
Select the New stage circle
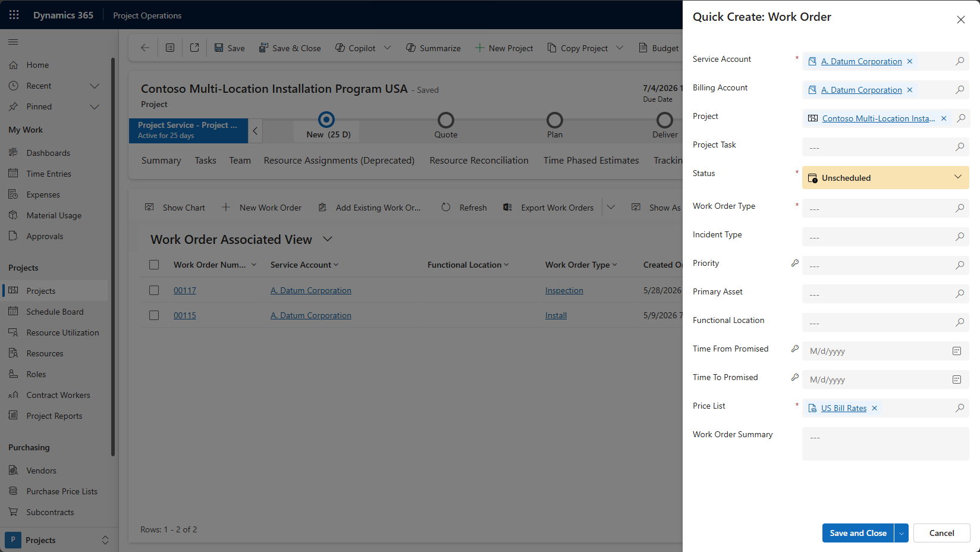326,120
